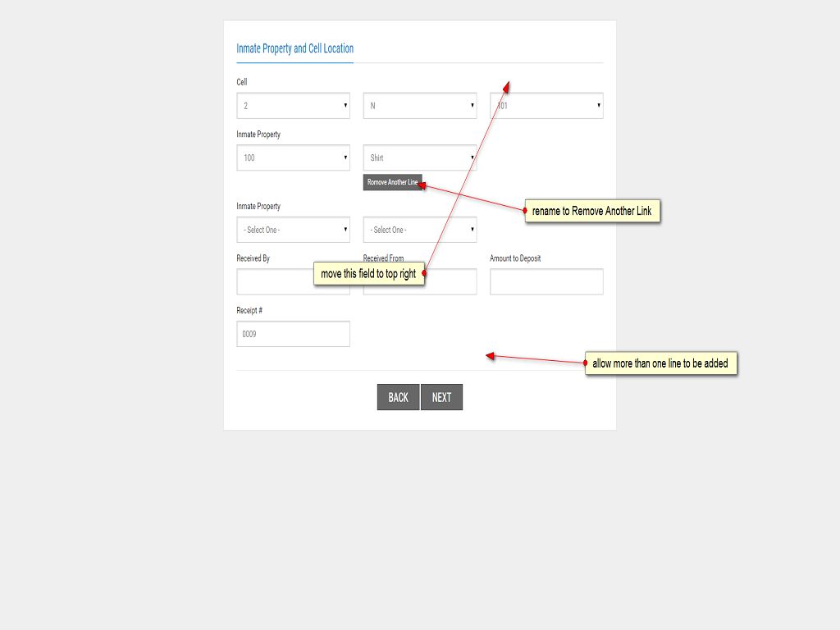Viewport: 840px width, 630px height.
Task: Click into the Received From input
Action: tap(451, 281)
